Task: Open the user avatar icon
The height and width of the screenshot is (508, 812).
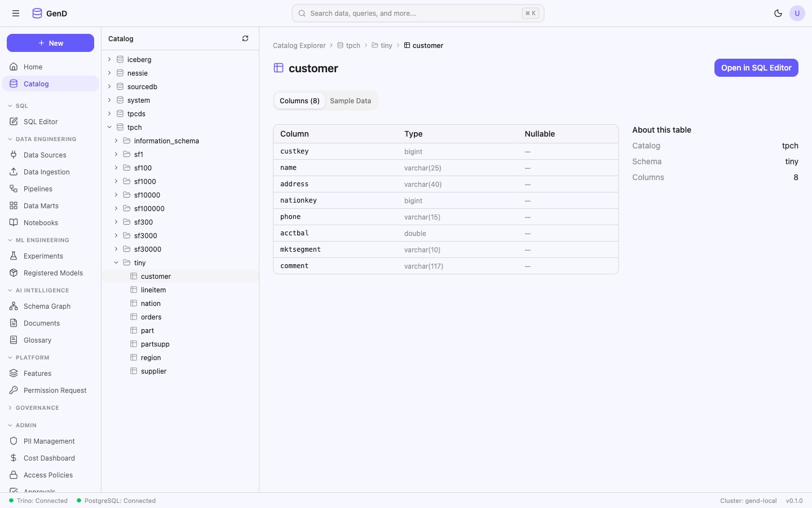Action: pyautogui.click(x=797, y=14)
